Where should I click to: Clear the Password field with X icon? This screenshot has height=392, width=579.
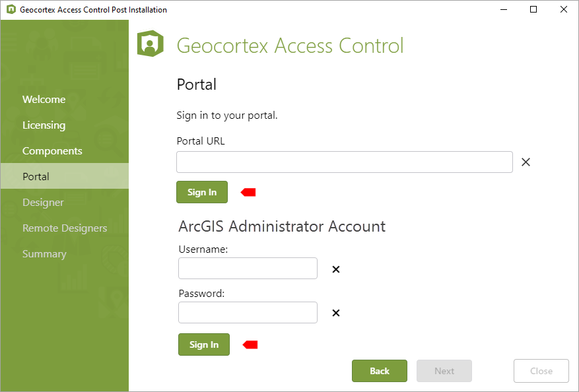pyautogui.click(x=335, y=313)
